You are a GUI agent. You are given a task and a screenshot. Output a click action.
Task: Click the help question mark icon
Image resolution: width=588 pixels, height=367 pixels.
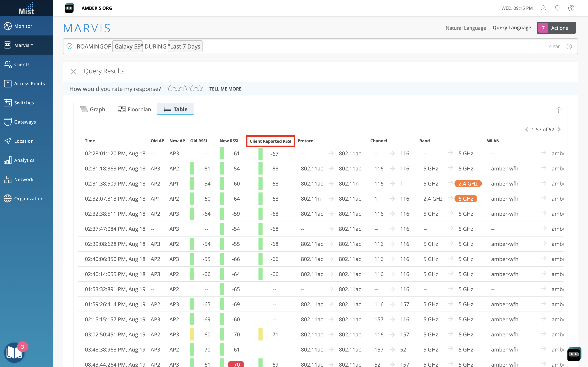571,8
